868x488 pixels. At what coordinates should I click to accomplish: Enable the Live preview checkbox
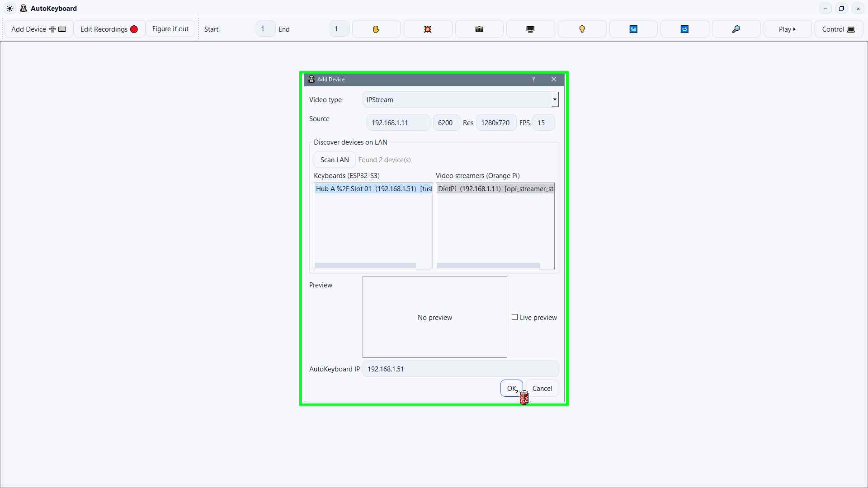(514, 317)
